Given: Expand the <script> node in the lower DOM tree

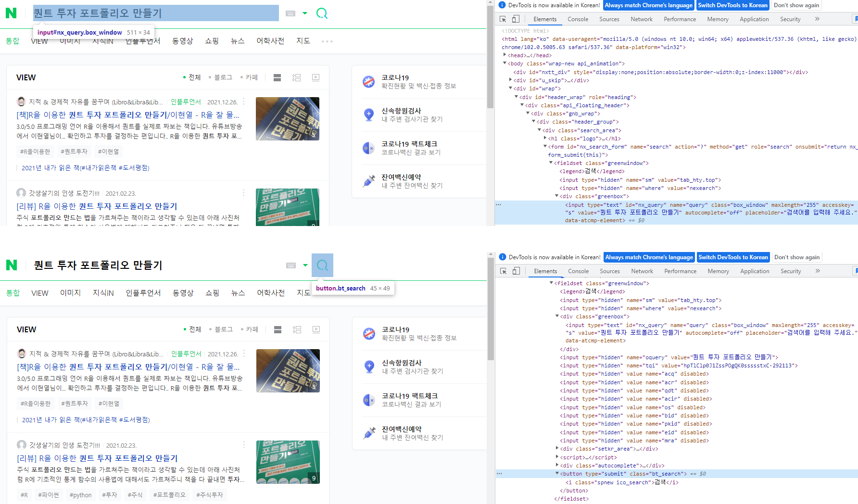Looking at the screenshot, I should coord(557,457).
